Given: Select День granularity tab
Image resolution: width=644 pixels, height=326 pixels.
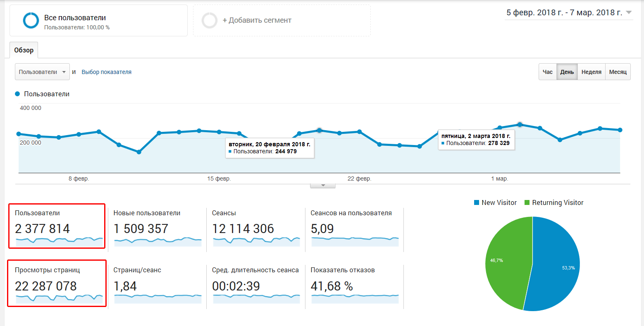Looking at the screenshot, I should (x=567, y=71).
